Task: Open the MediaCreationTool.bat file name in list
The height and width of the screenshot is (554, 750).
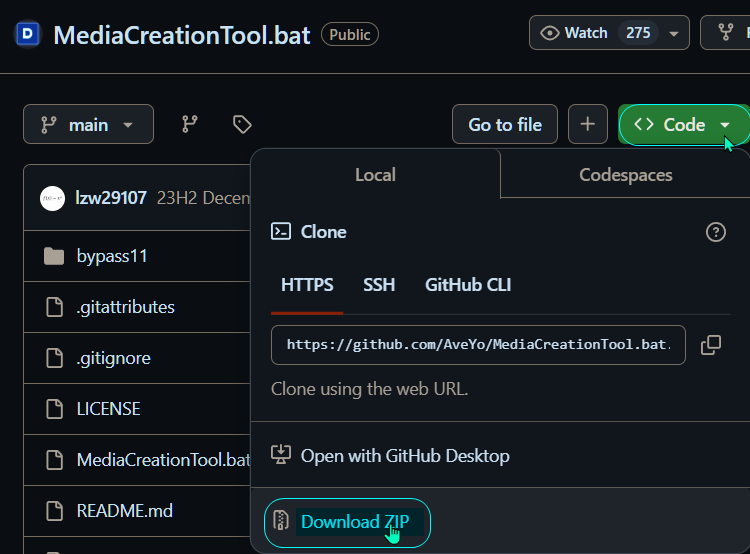Action: tap(163, 460)
